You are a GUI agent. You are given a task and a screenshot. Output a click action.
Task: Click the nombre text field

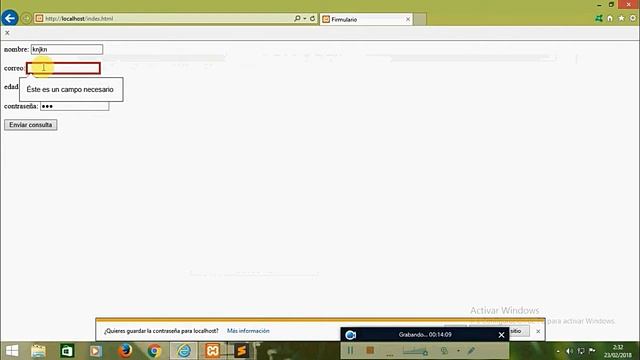(67, 49)
